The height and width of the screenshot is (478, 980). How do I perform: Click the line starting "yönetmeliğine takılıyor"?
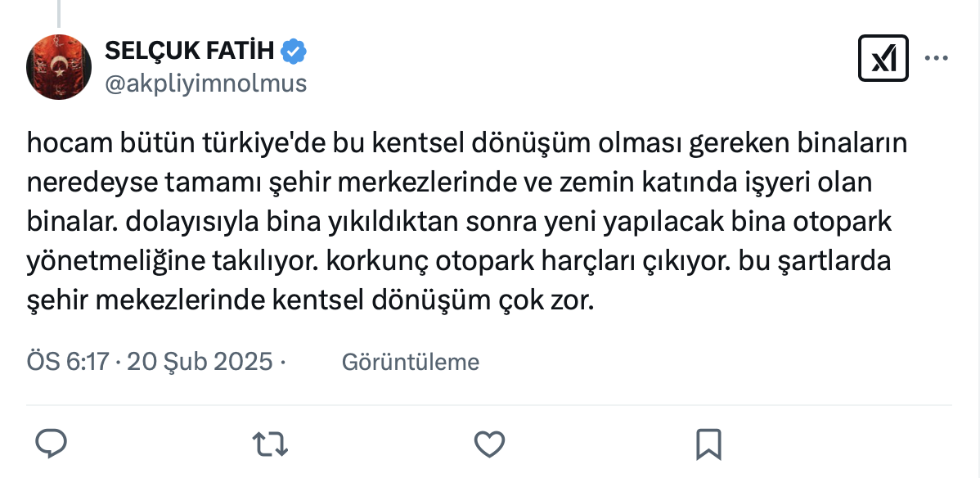(457, 262)
